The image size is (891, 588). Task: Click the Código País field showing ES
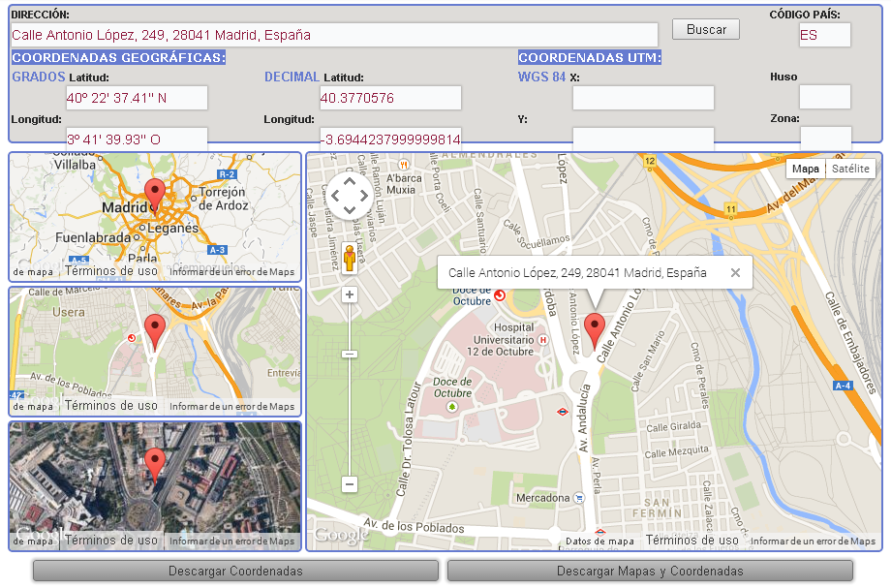point(824,35)
